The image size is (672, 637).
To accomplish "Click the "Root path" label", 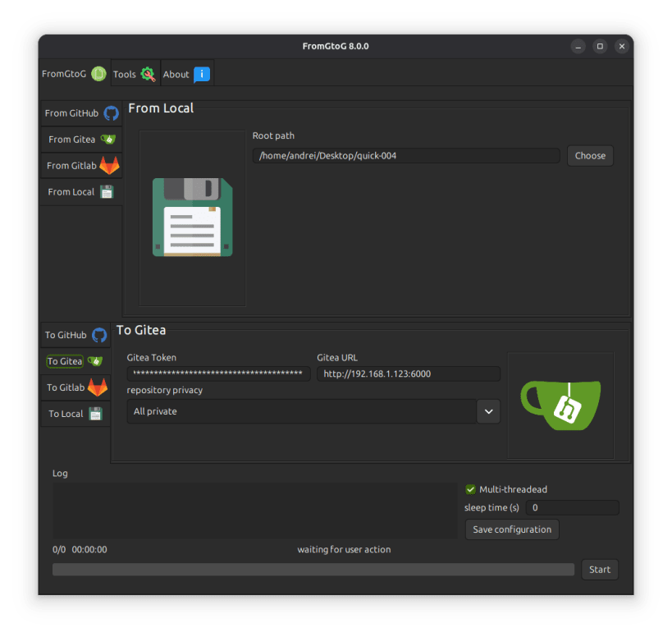I will pyautogui.click(x=273, y=135).
